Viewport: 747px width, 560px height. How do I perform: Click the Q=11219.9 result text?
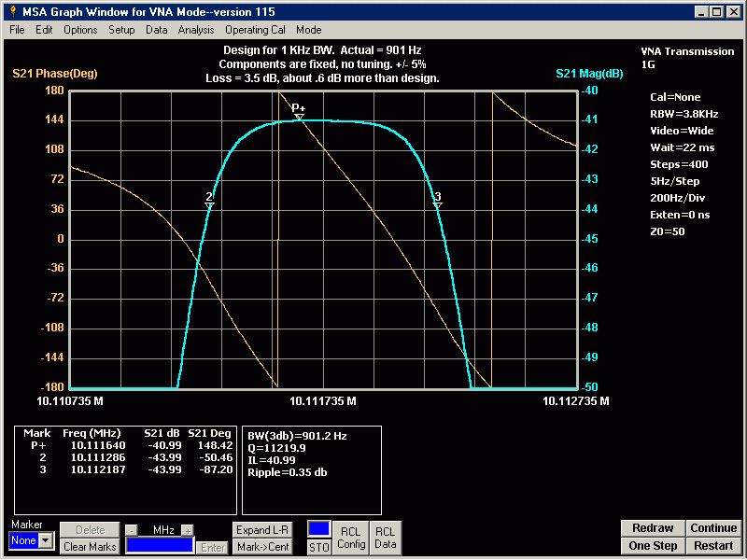point(276,448)
